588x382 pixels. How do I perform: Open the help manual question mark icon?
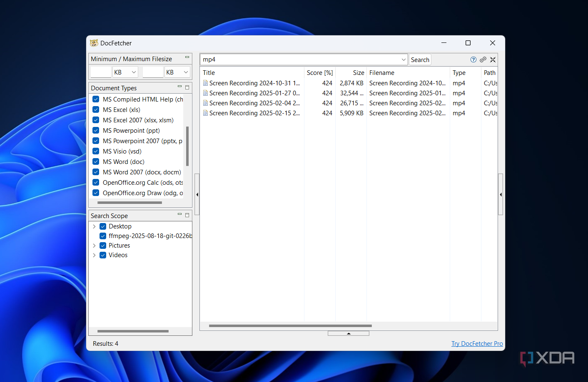click(473, 60)
